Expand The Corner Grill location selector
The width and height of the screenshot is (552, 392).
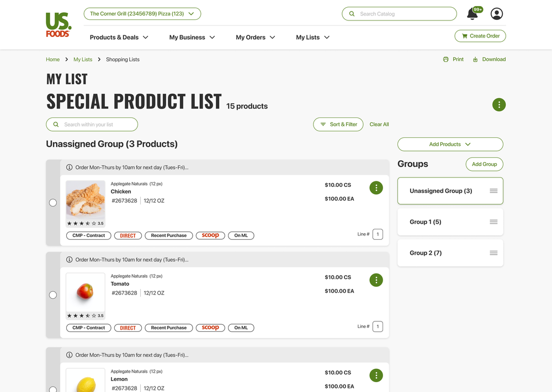pyautogui.click(x=142, y=13)
